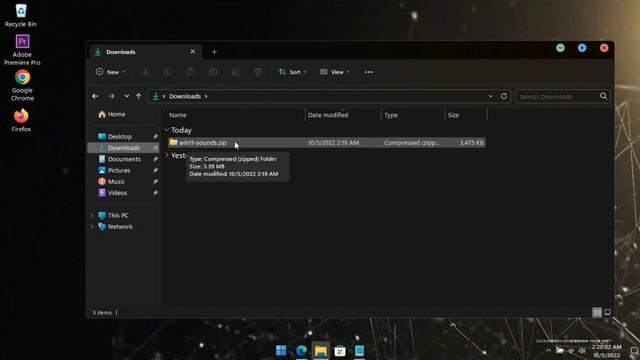Switch to details view layout icon
This screenshot has width=640, height=360.
pyautogui.click(x=597, y=312)
